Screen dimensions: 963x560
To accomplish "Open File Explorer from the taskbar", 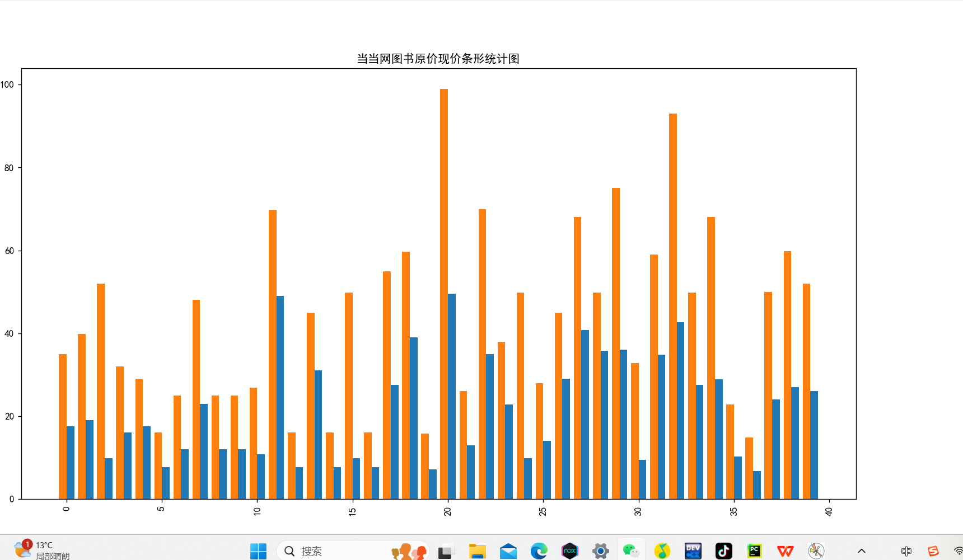I will coord(477,552).
